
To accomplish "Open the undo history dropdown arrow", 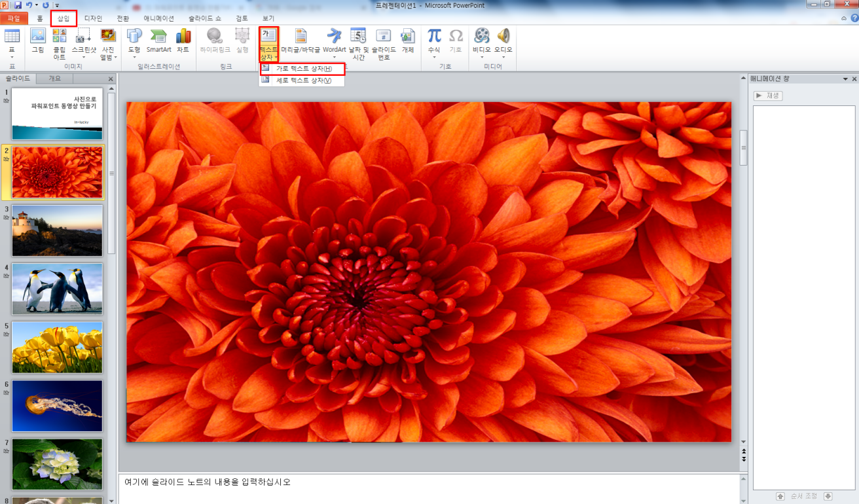I will (x=36, y=5).
